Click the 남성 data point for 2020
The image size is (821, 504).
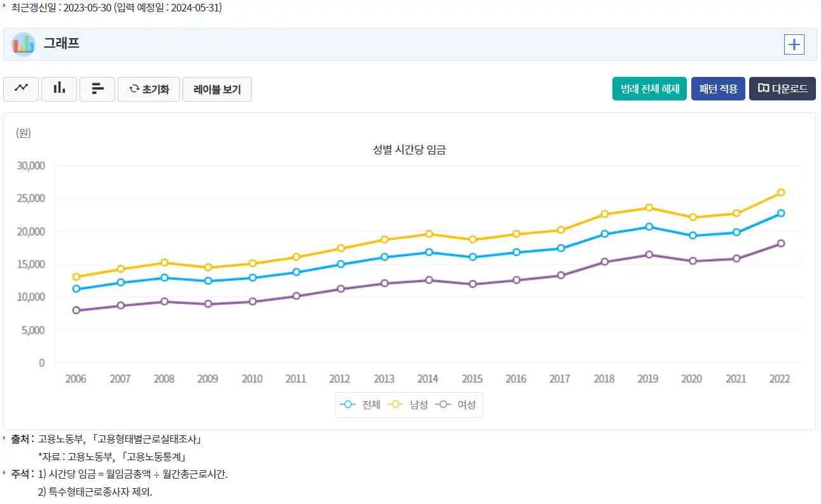(x=693, y=217)
